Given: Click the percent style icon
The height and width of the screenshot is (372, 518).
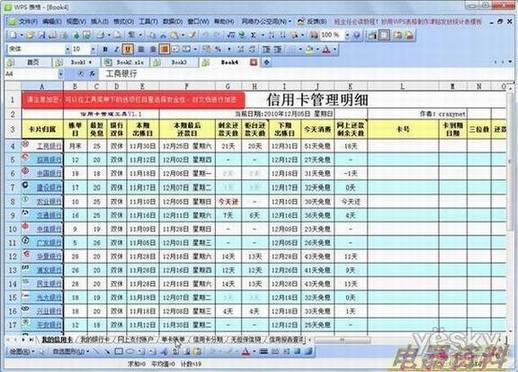Looking at the screenshot, I should (218, 49).
